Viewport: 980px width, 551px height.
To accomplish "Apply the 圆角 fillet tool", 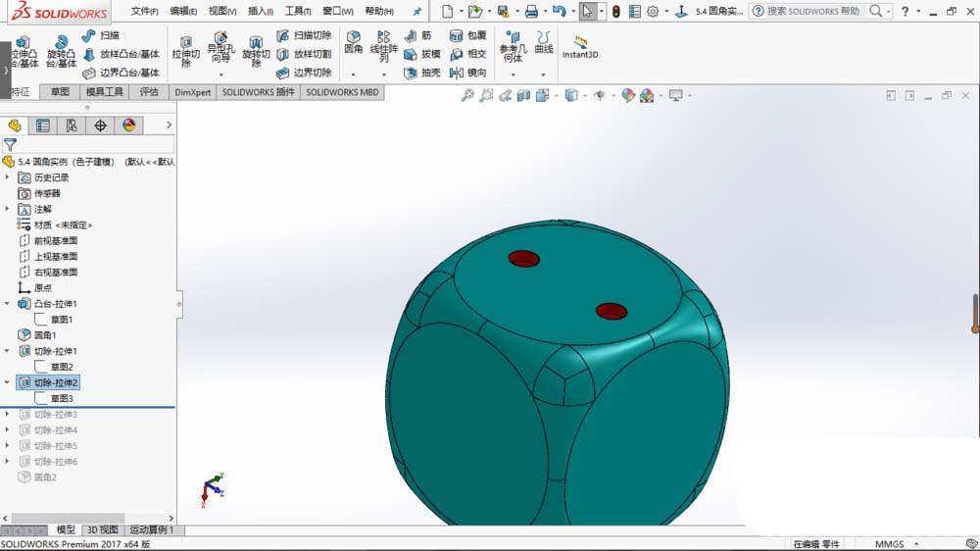I will pos(353,42).
